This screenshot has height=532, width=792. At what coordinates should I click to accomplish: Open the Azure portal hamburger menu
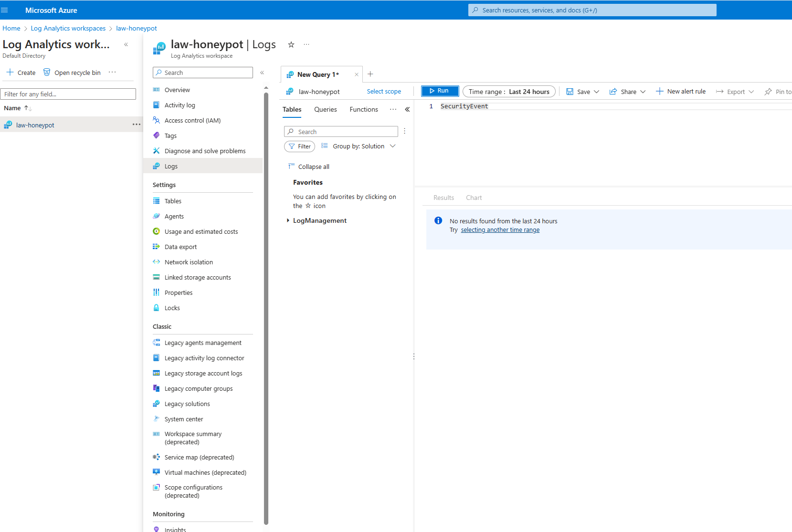[x=5, y=10]
